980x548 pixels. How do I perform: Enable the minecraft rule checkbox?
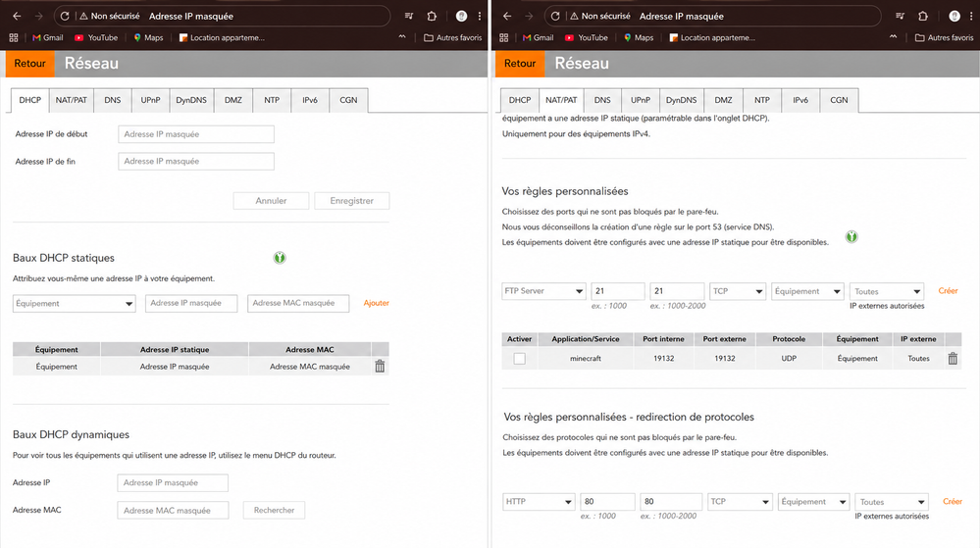[x=519, y=359]
